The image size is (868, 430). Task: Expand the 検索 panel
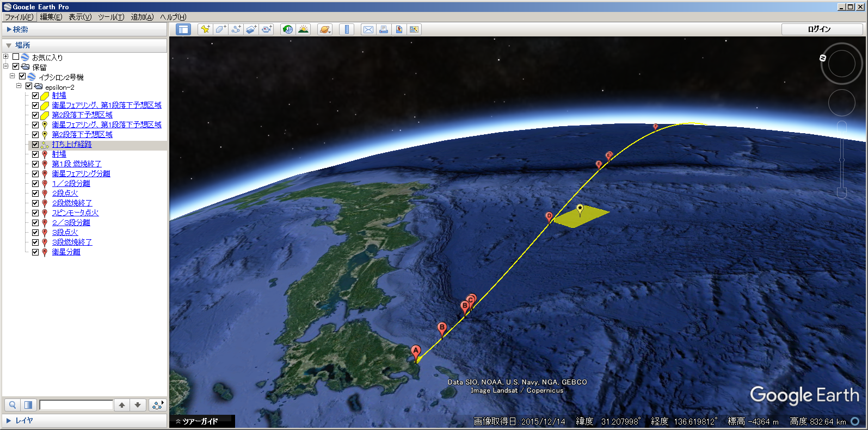(9, 29)
